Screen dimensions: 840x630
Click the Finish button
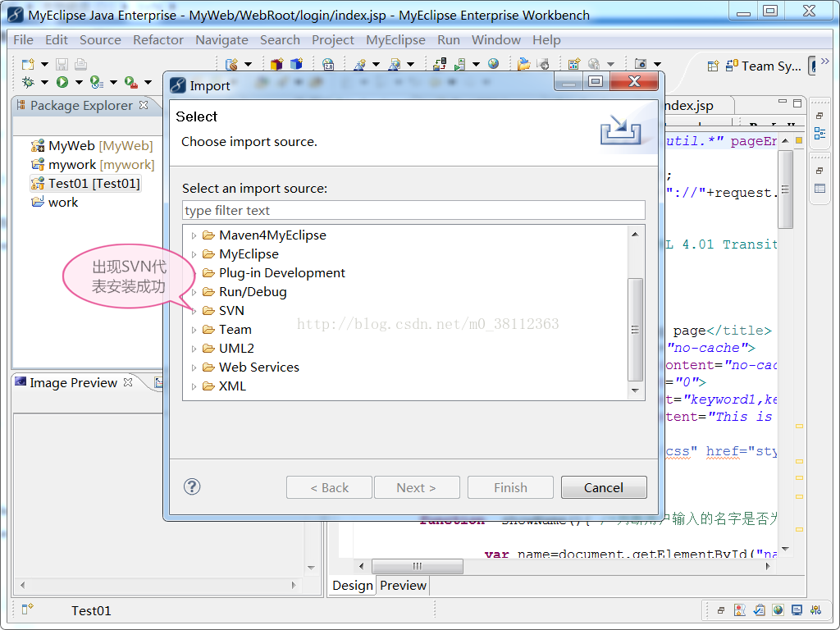510,487
